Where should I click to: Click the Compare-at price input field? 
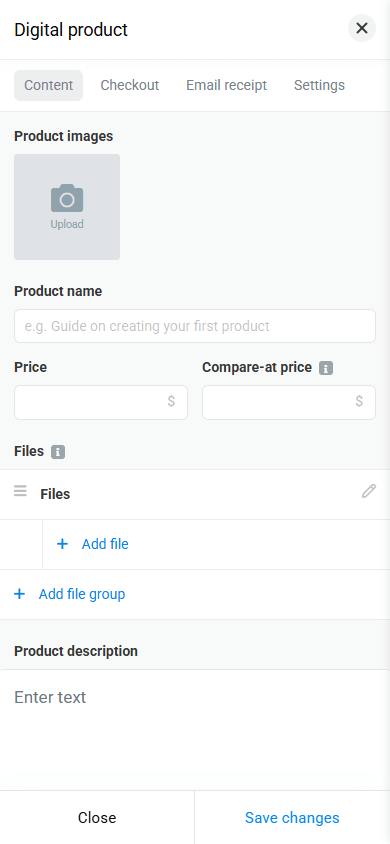coord(289,402)
